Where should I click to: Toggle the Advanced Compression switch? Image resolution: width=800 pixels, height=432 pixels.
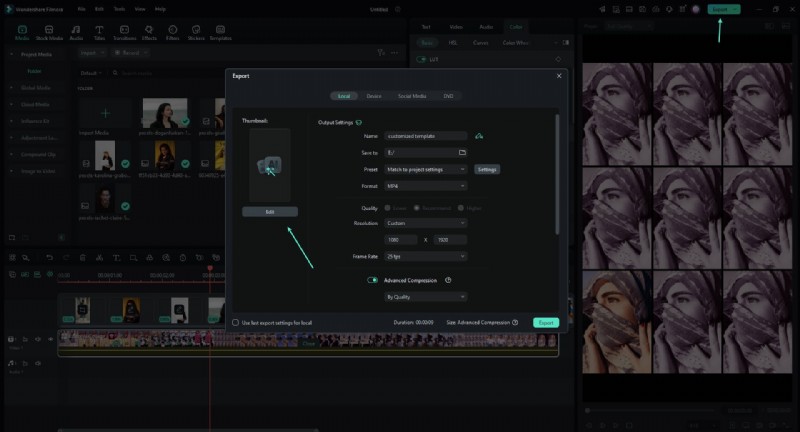point(373,280)
